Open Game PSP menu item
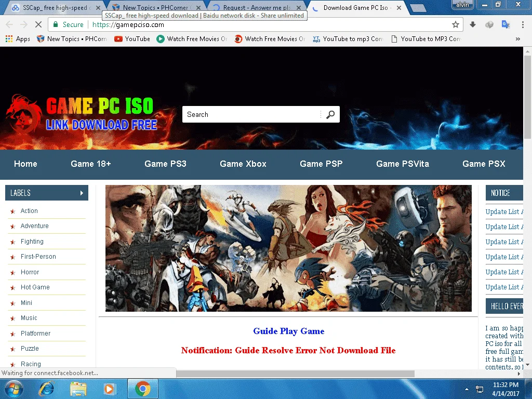This screenshot has height=399, width=532. click(321, 164)
